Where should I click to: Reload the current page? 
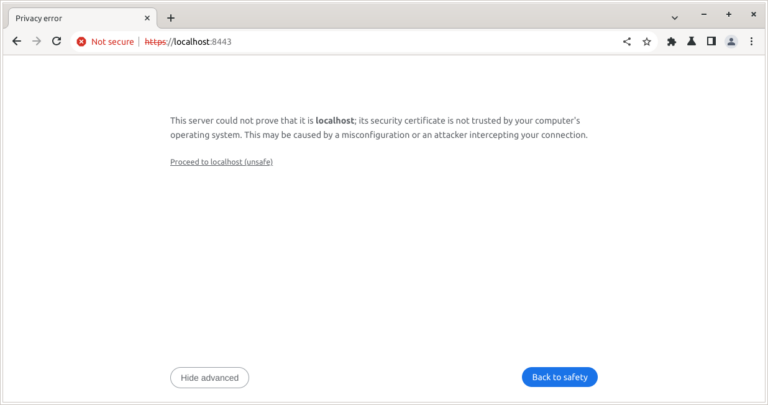click(x=57, y=41)
